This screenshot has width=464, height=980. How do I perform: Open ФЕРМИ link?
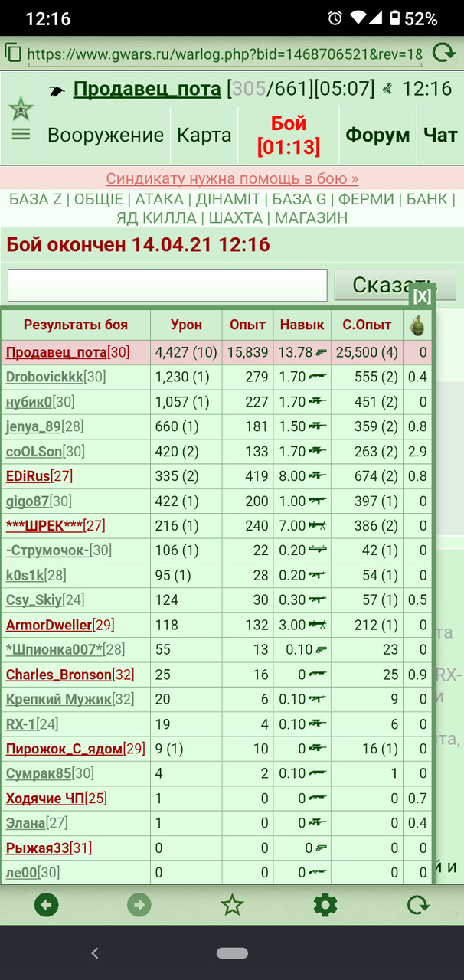[x=366, y=199]
